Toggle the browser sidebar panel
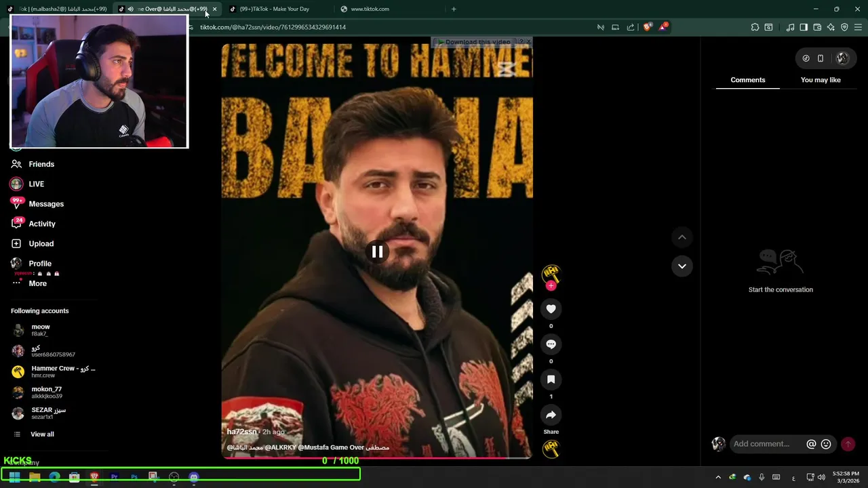 pos(804,27)
